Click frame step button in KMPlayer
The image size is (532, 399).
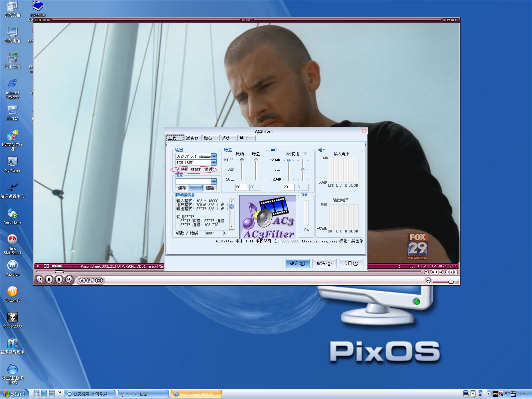[x=434, y=272]
